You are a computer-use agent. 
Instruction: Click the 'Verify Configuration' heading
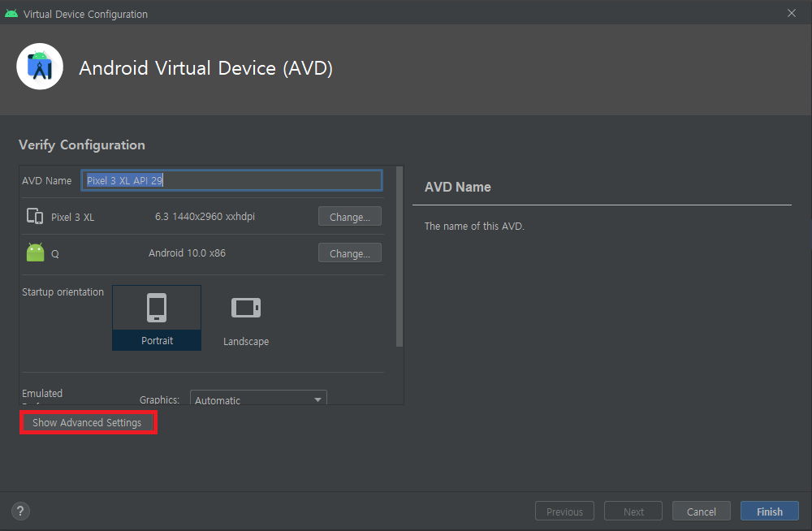(82, 145)
